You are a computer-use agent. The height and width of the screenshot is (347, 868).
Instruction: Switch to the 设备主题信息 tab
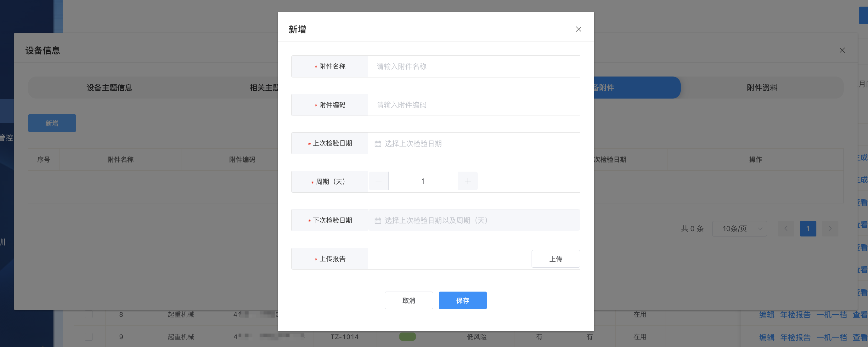pos(109,88)
